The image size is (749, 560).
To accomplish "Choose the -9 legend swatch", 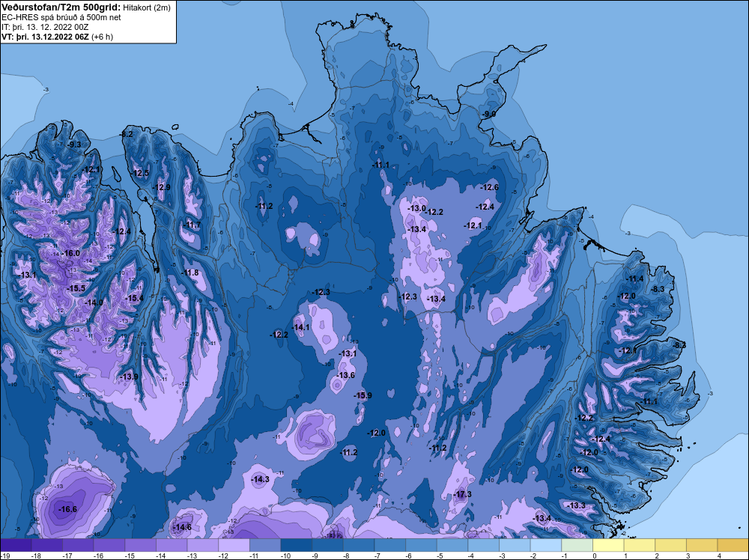I will click(x=328, y=545).
